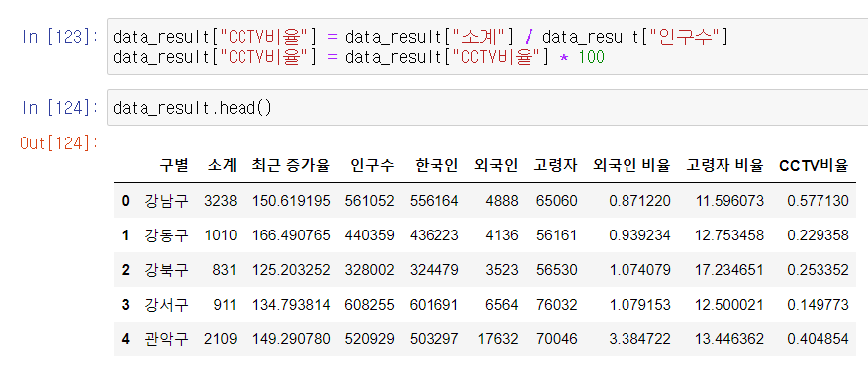Click inside code cell data_result.head()
This screenshot has width=868, height=369.
click(487, 107)
